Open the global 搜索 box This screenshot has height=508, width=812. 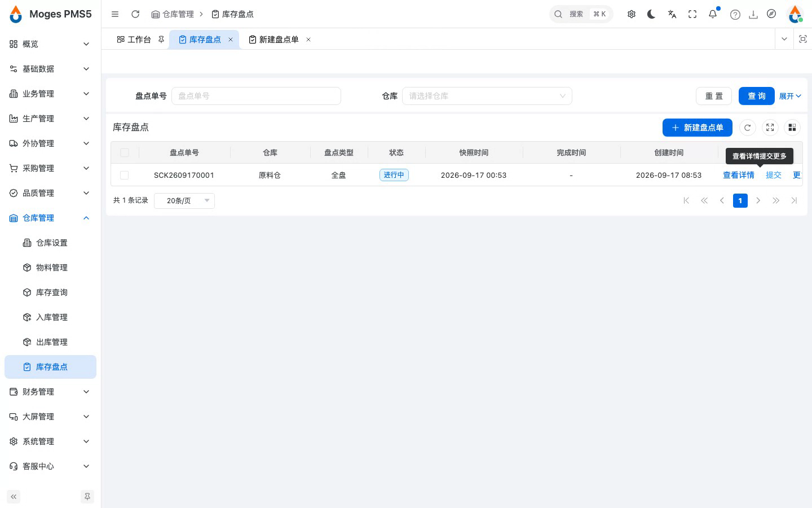tap(581, 14)
